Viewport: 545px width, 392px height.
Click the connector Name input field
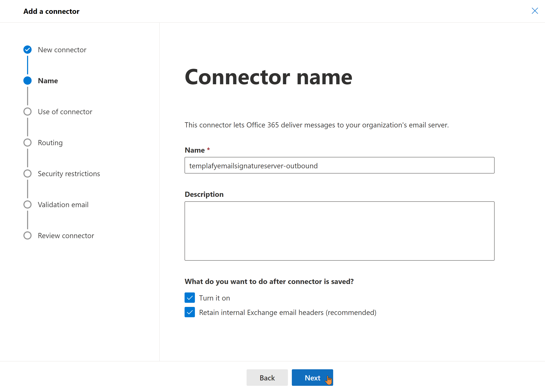coord(339,165)
